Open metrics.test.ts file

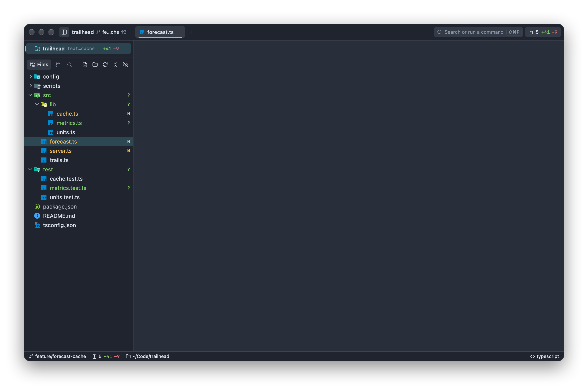click(x=79, y=188)
